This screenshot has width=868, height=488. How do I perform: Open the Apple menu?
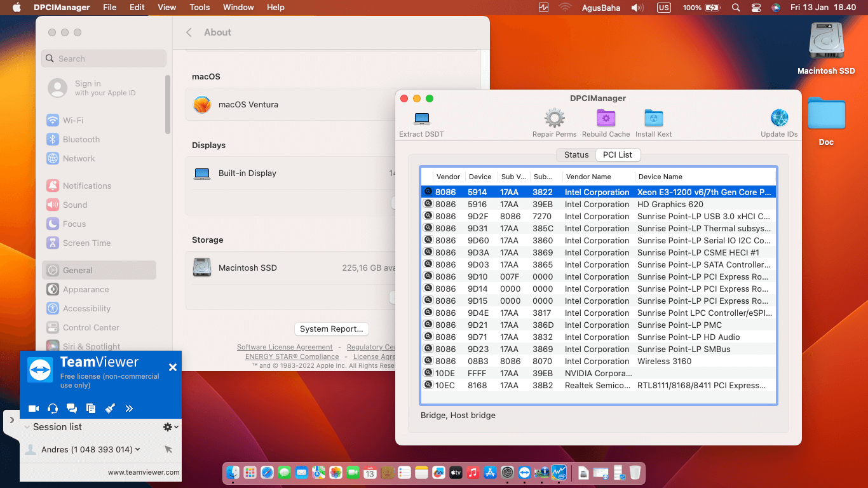point(17,8)
